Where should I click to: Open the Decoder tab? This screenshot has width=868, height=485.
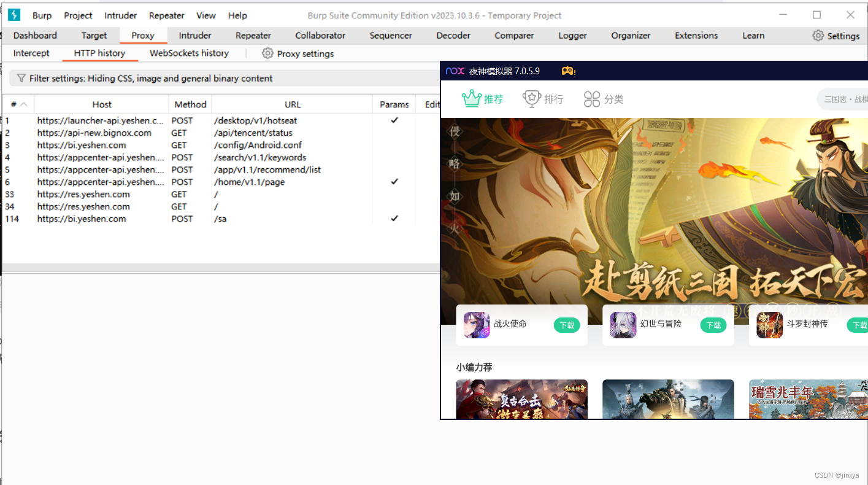pos(453,36)
